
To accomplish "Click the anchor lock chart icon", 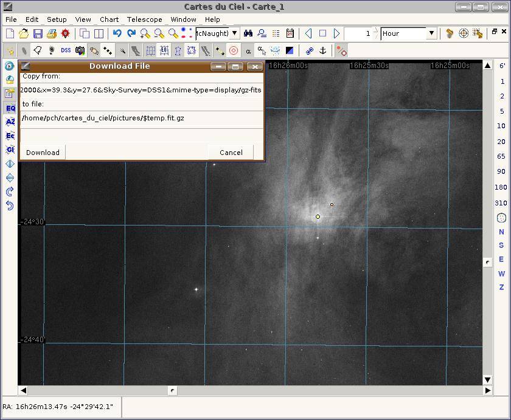I will click(322, 50).
